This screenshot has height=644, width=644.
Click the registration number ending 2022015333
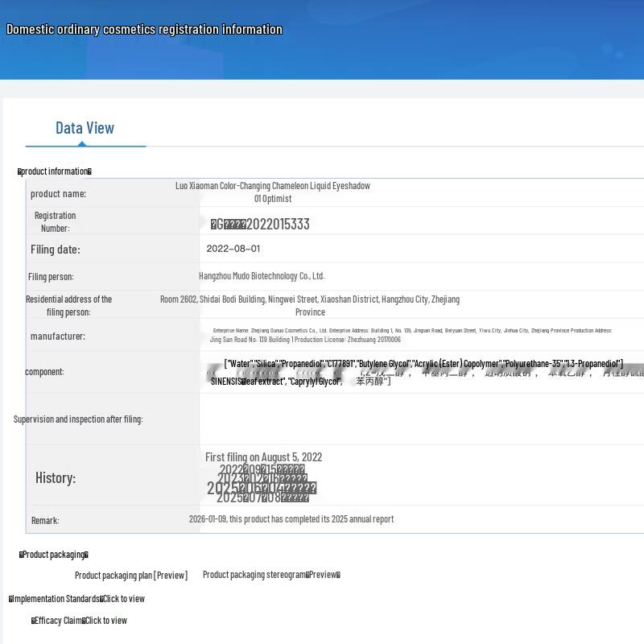[x=260, y=224]
